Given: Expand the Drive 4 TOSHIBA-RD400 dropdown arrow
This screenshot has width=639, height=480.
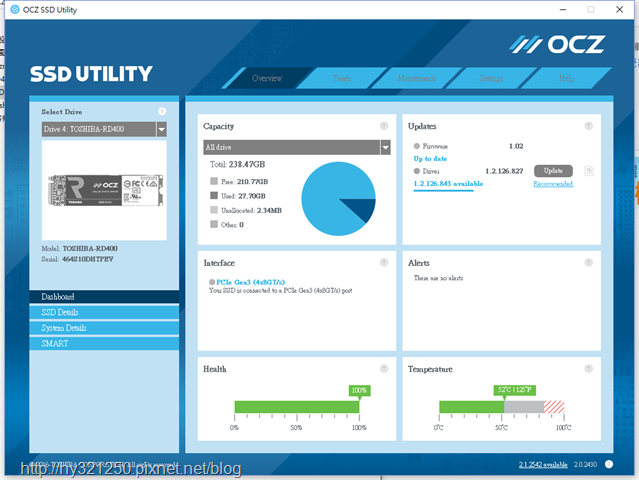Looking at the screenshot, I should 161,129.
